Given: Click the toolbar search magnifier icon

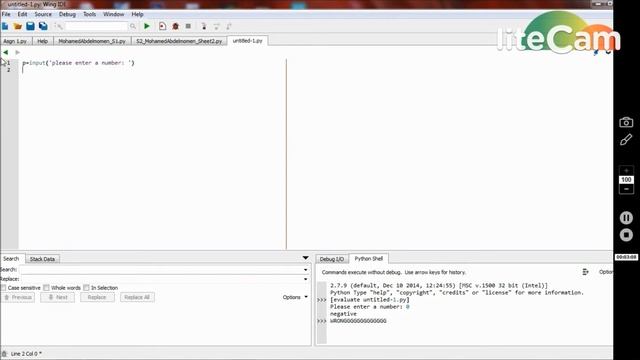Looking at the screenshot, I should coord(133,26).
